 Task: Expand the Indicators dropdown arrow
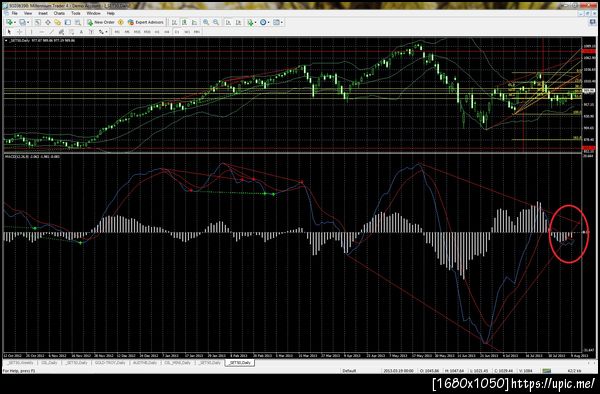(256, 22)
